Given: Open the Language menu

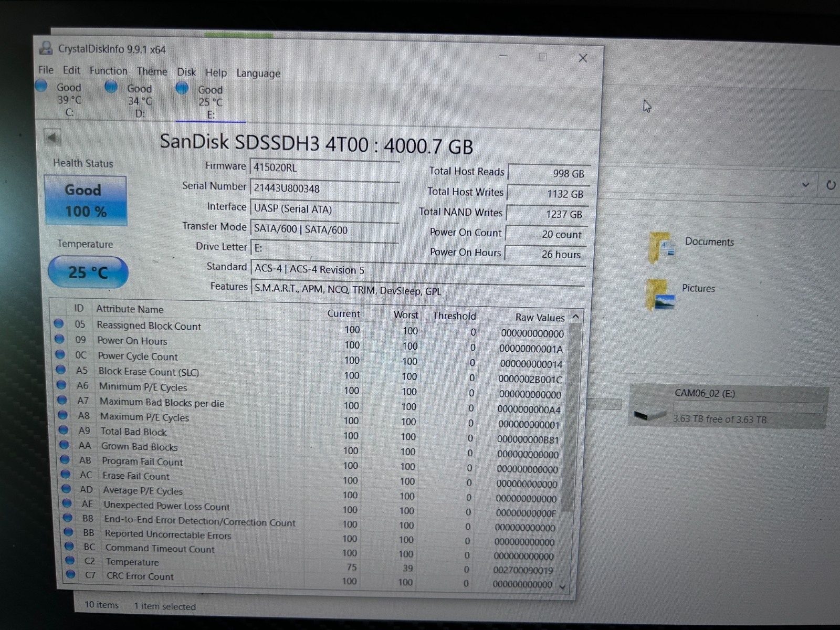Looking at the screenshot, I should tap(258, 73).
